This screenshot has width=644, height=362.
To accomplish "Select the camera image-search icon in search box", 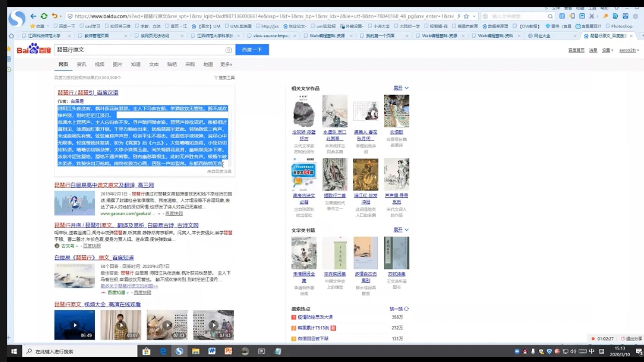I will (x=228, y=49).
